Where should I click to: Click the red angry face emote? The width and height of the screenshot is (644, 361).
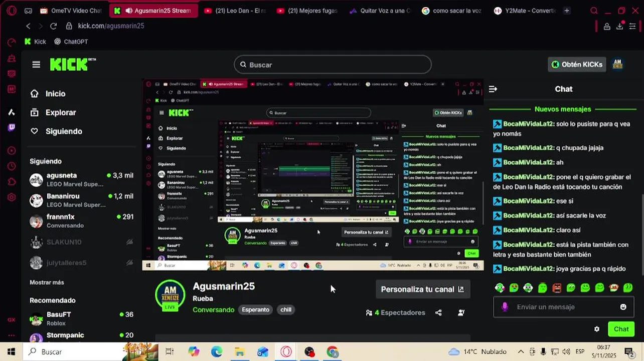click(x=557, y=288)
